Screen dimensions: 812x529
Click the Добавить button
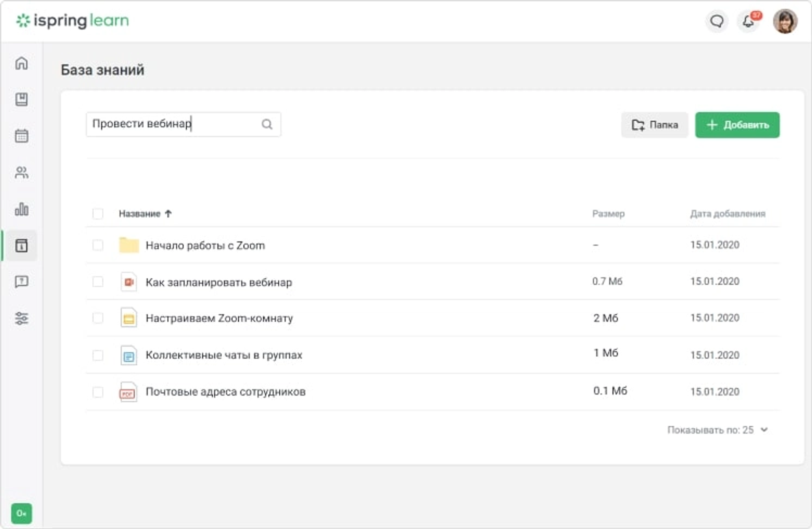(x=737, y=125)
